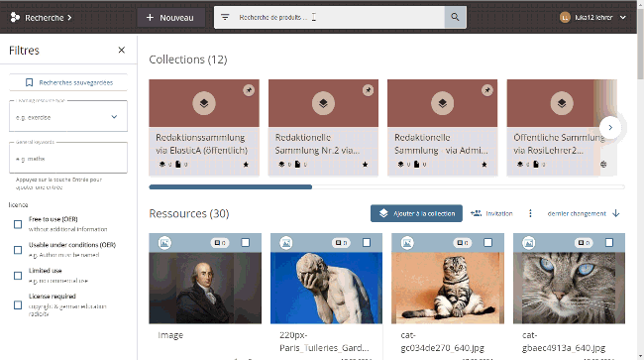This screenshot has height=360, width=644.
Task: Open the portrait painting thumbnail
Action: 205,288
